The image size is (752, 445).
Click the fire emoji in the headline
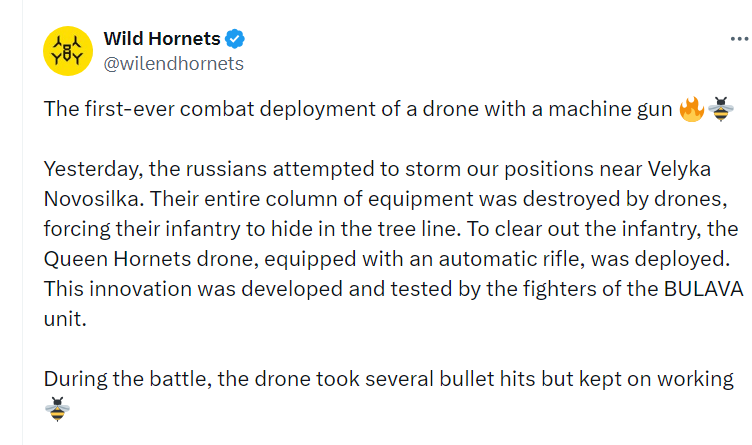click(x=692, y=109)
